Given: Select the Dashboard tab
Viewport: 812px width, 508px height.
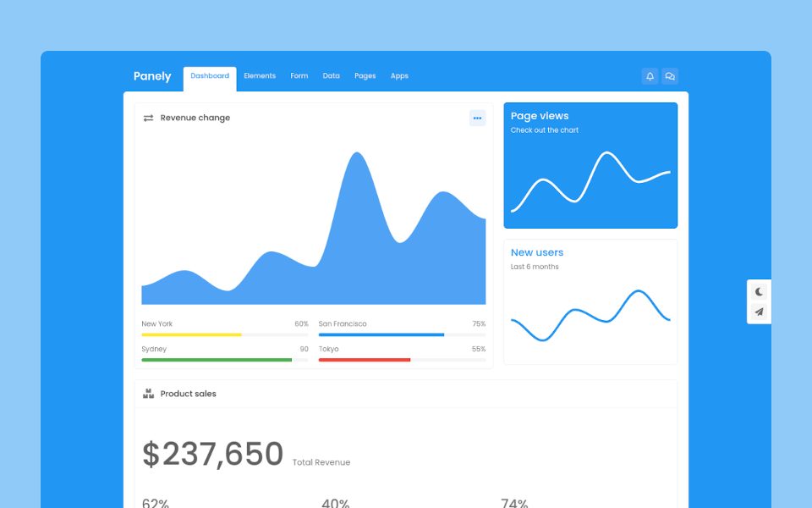Looking at the screenshot, I should tap(210, 76).
